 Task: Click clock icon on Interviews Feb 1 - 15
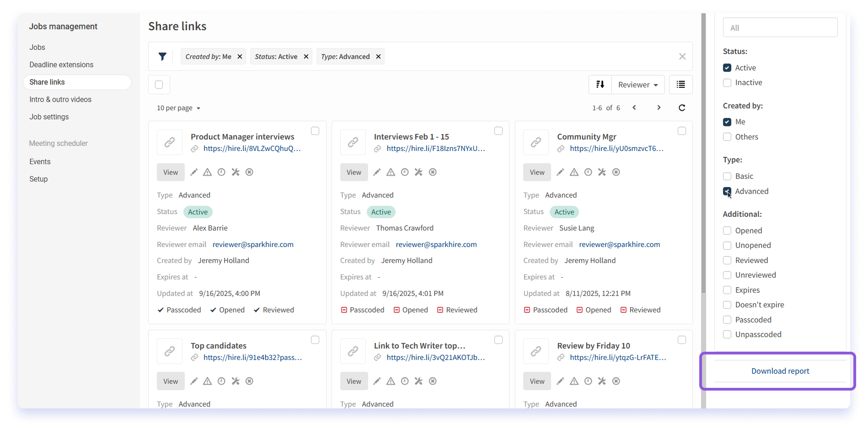pyautogui.click(x=405, y=172)
